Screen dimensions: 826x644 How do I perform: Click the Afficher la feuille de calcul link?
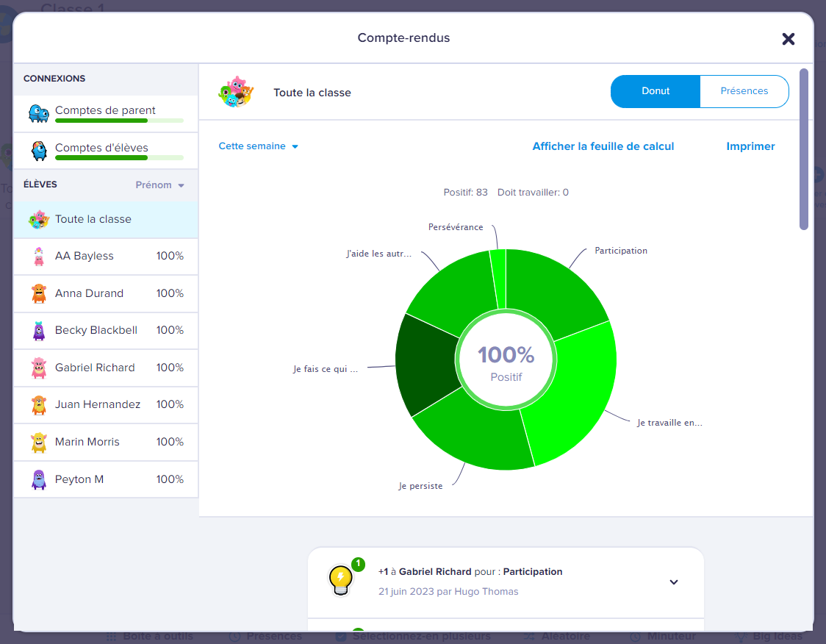click(603, 146)
